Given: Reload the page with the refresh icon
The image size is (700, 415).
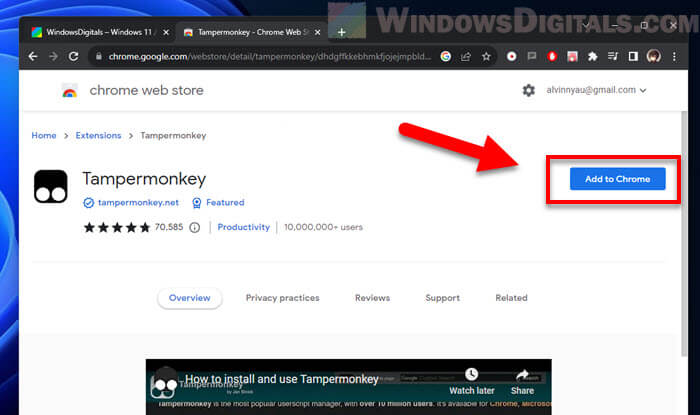Looking at the screenshot, I should [74, 56].
